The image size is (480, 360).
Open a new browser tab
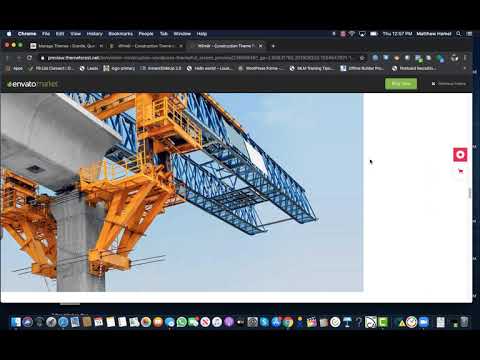273,46
